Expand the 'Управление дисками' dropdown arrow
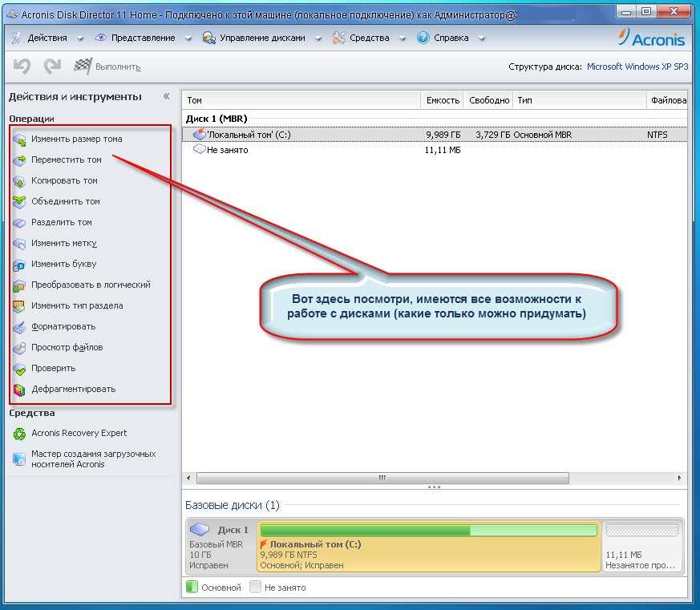 point(318,38)
